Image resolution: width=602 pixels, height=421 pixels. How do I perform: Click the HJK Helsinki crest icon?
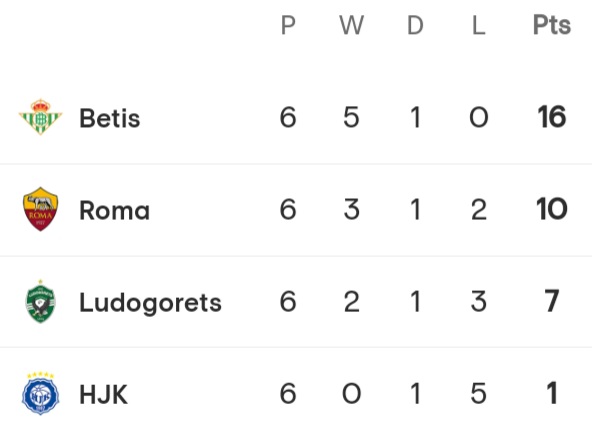[40, 393]
